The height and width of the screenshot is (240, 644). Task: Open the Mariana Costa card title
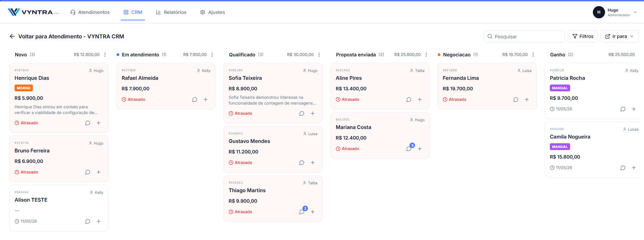point(354,127)
